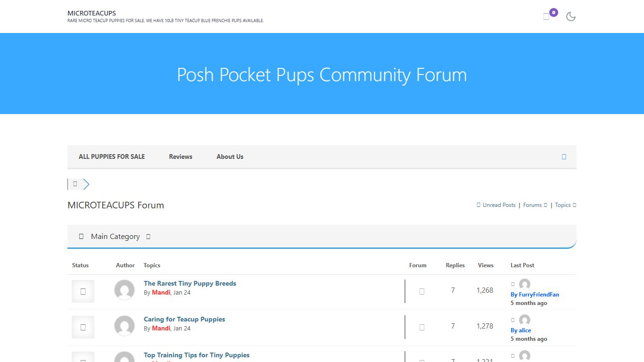Collapse the Main Category section
Screen dimensions: 644x362
pos(148,237)
